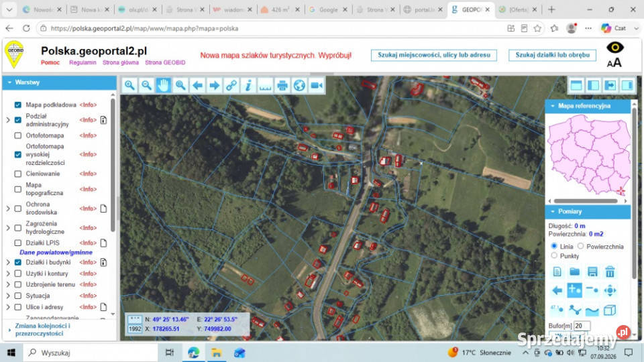Screen dimensions: 644x362
Task: Click the save disk icon in Pomiary
Action: (592, 271)
